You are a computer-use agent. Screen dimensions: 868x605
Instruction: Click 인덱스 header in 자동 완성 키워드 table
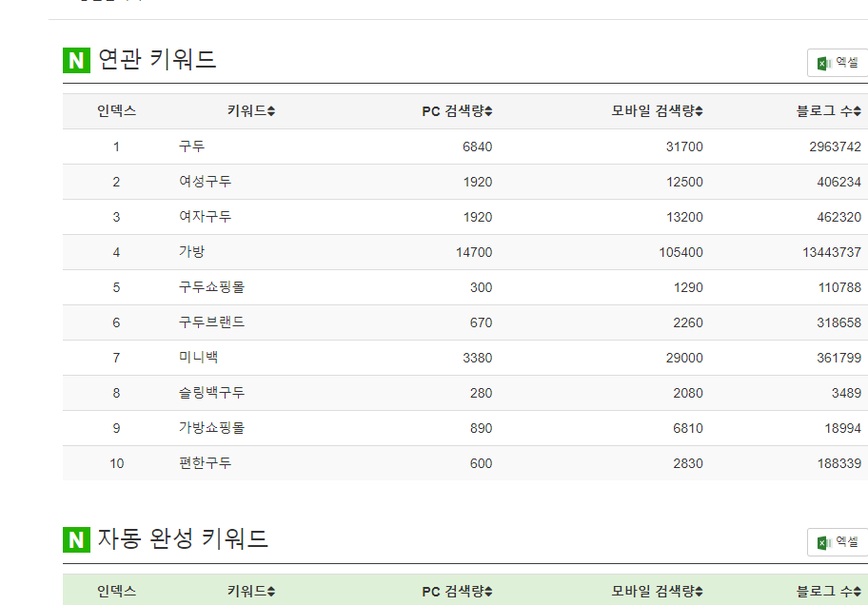[x=116, y=591]
